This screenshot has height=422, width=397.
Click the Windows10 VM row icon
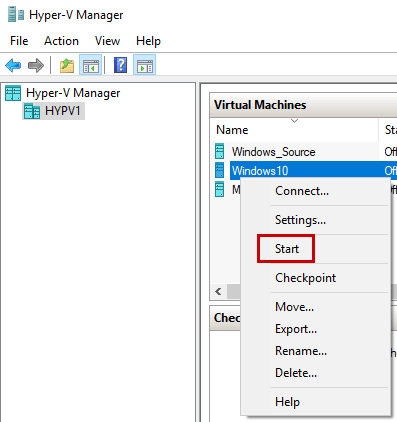coord(220,170)
